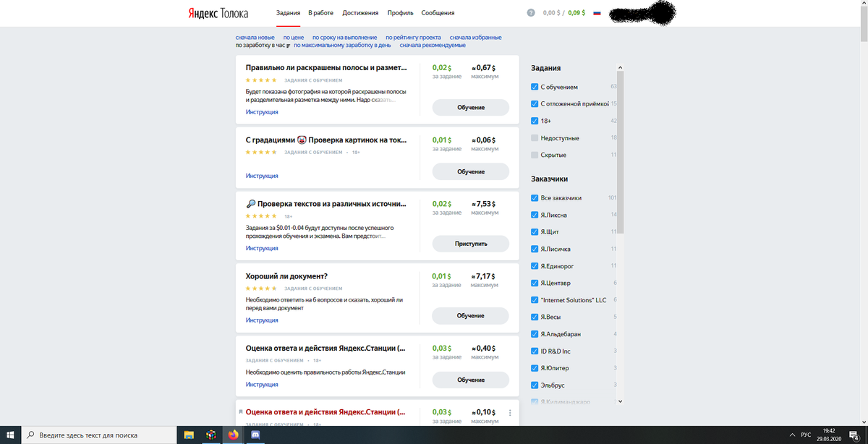Uncheck requester Я.Единорог
This screenshot has width=868, height=444.
tap(535, 265)
